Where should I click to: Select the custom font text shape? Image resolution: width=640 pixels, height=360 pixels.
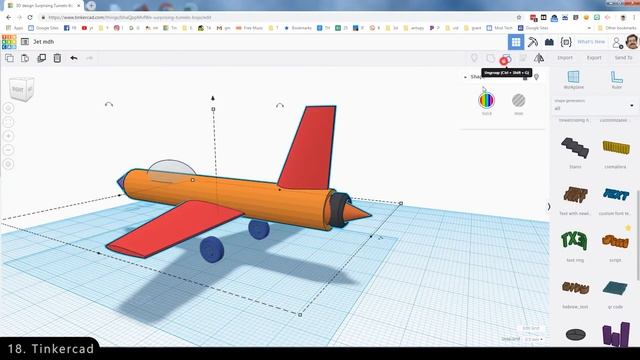click(x=616, y=195)
